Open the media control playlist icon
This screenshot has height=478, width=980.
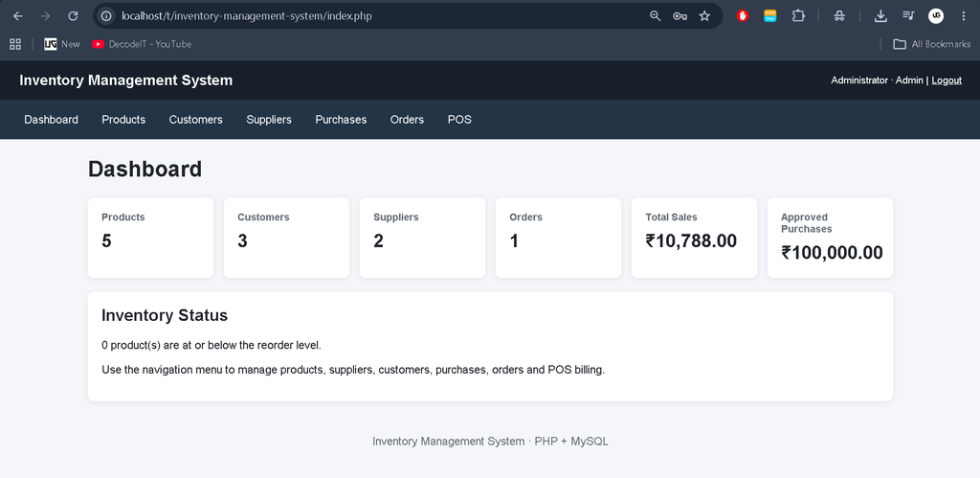[x=909, y=16]
